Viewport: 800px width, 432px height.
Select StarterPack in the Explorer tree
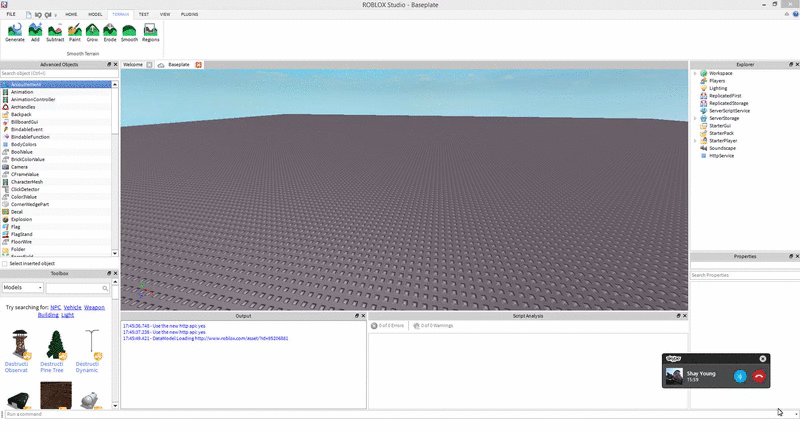click(721, 133)
